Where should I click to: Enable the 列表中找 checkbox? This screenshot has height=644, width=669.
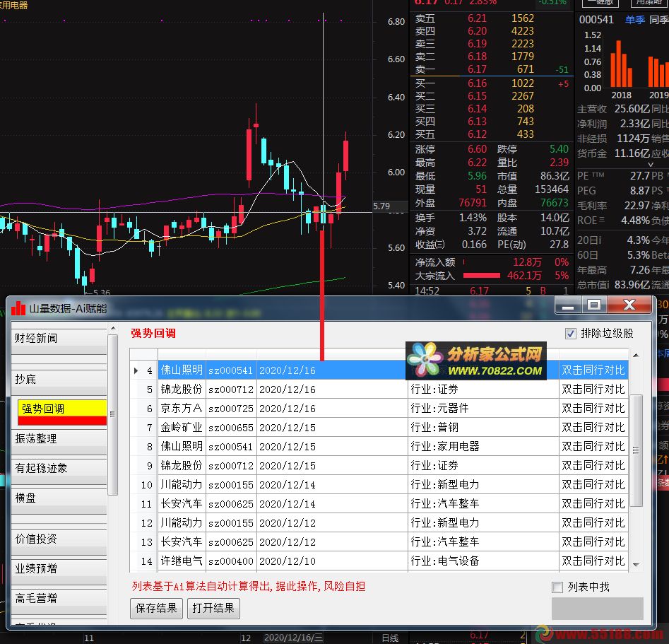click(557, 587)
